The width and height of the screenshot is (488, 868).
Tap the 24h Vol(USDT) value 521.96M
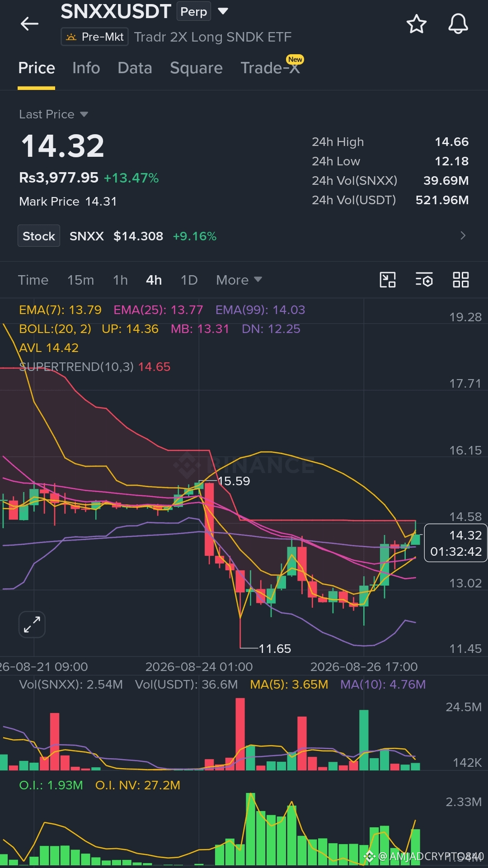click(x=442, y=200)
